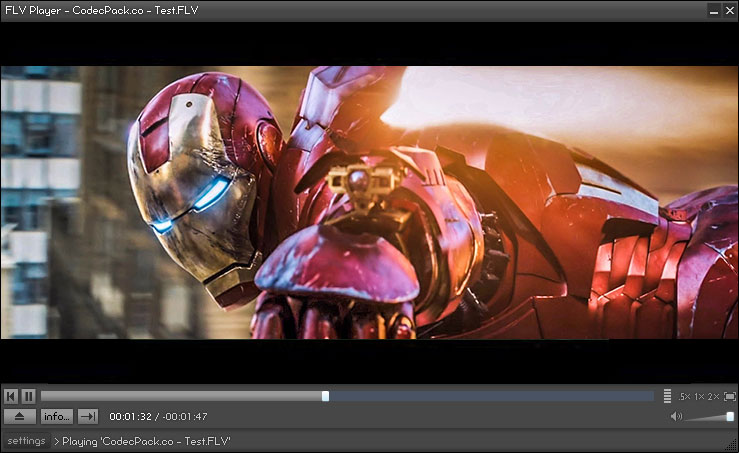
Task: Click the stacked-bars playlist icon
Action: pyautogui.click(x=667, y=396)
